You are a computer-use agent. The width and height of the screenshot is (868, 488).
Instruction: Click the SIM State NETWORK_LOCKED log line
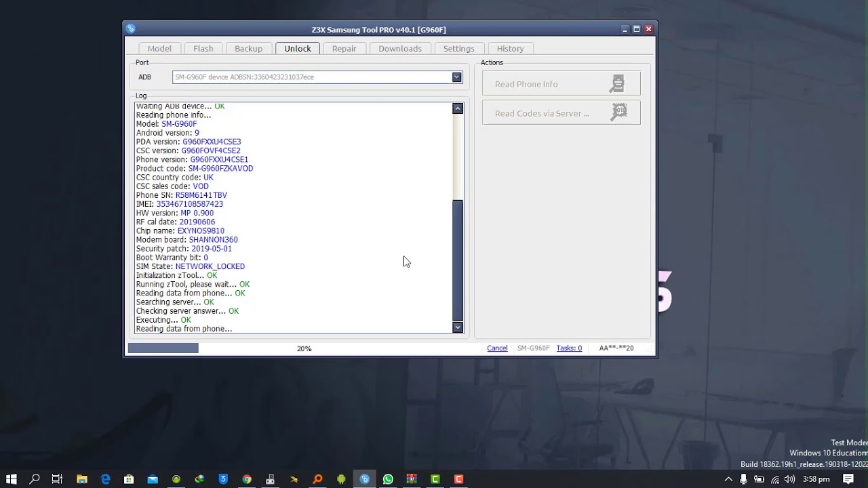190,266
